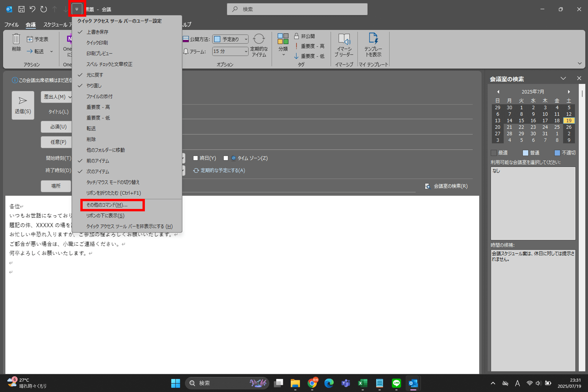Choose リボンの下に表示(S) menu item
588x392 pixels.
[x=127, y=216]
